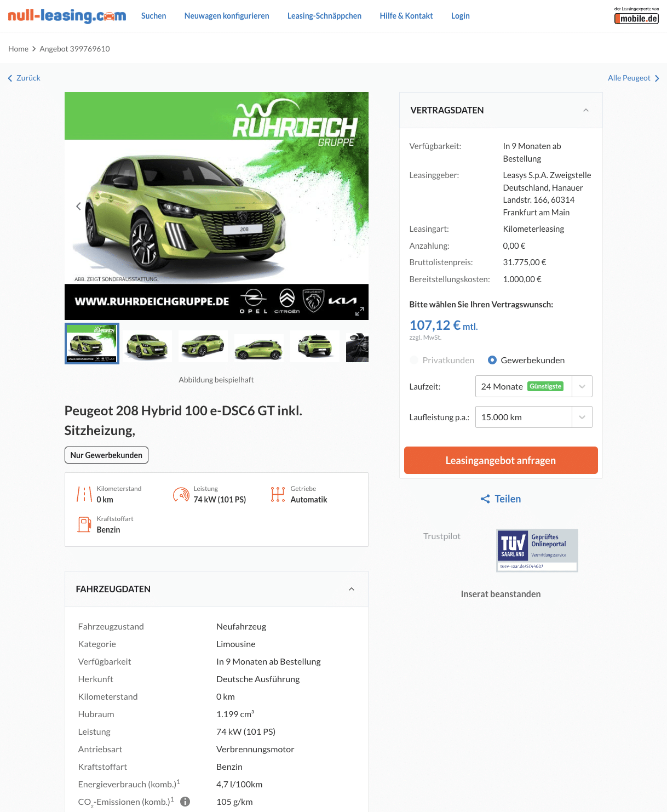Viewport: 667px width, 812px height.
Task: Open the Laufleistung 15.000 km dropdown
Action: tap(533, 417)
